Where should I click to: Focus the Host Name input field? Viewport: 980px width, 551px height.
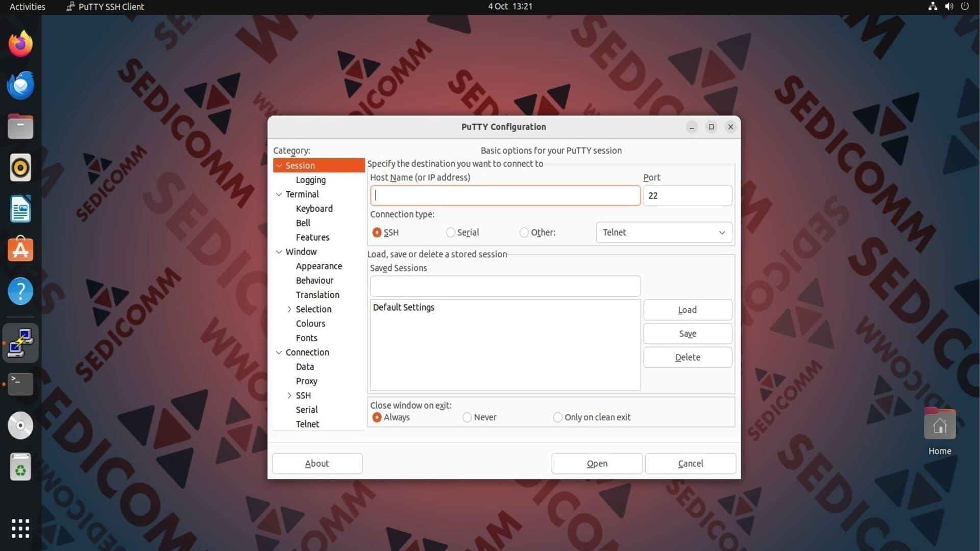505,195
